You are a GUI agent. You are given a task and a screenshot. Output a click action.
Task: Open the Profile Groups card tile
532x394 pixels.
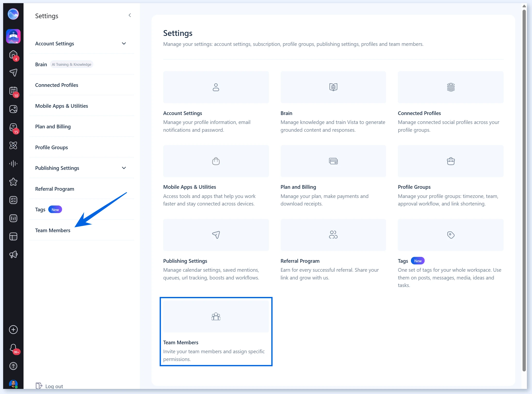(x=451, y=176)
